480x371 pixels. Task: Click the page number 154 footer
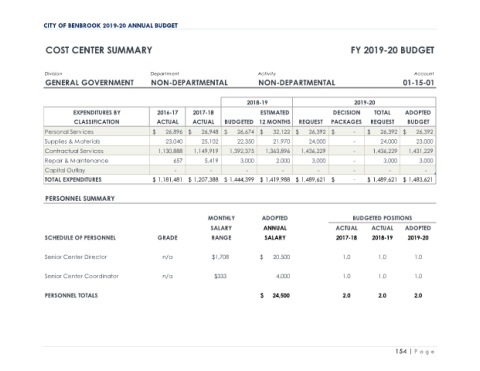[x=415, y=352]
